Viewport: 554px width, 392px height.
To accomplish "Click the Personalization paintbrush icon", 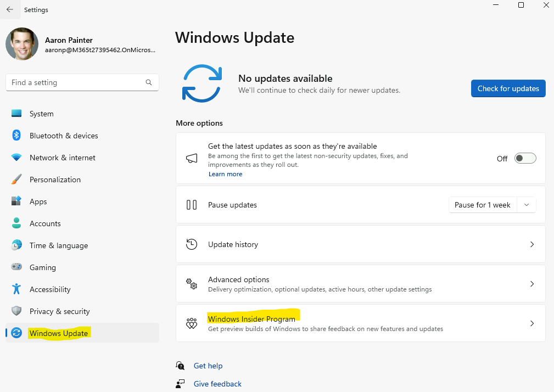I will [16, 180].
